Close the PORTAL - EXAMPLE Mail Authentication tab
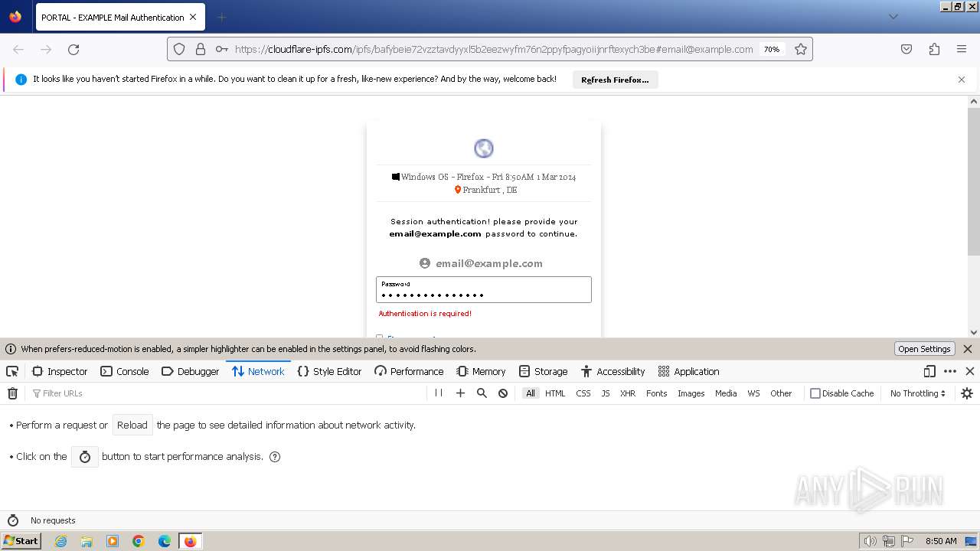This screenshot has height=551, width=980. (192, 17)
